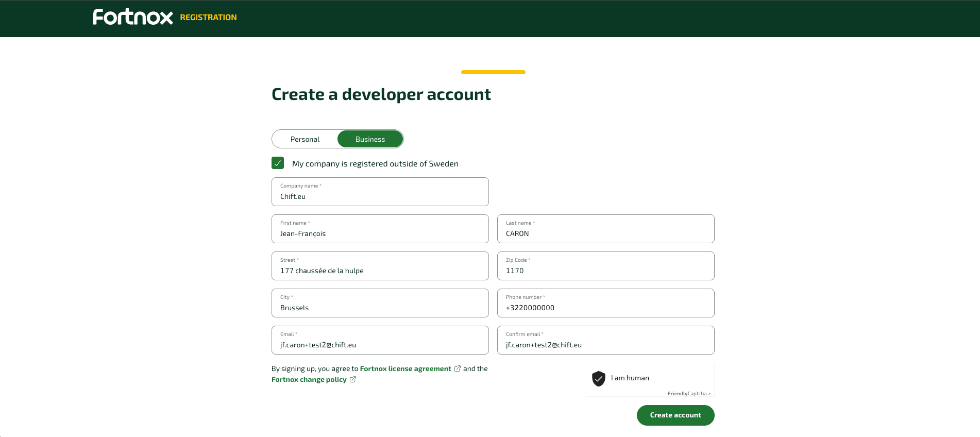Click the 'Create a developer account' heading

[381, 94]
